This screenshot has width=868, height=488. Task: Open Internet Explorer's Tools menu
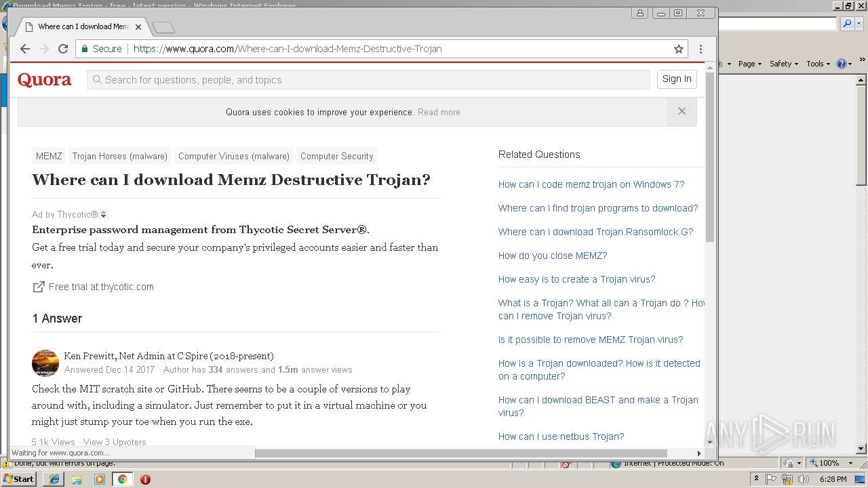coord(818,64)
